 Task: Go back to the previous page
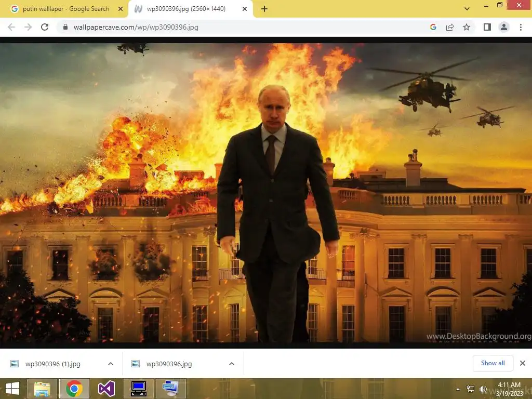tap(11, 27)
